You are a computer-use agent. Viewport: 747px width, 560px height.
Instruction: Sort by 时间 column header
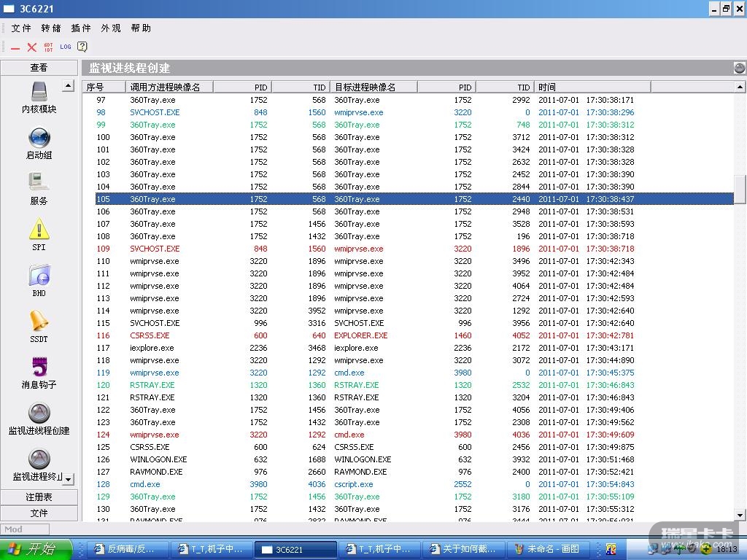point(592,87)
